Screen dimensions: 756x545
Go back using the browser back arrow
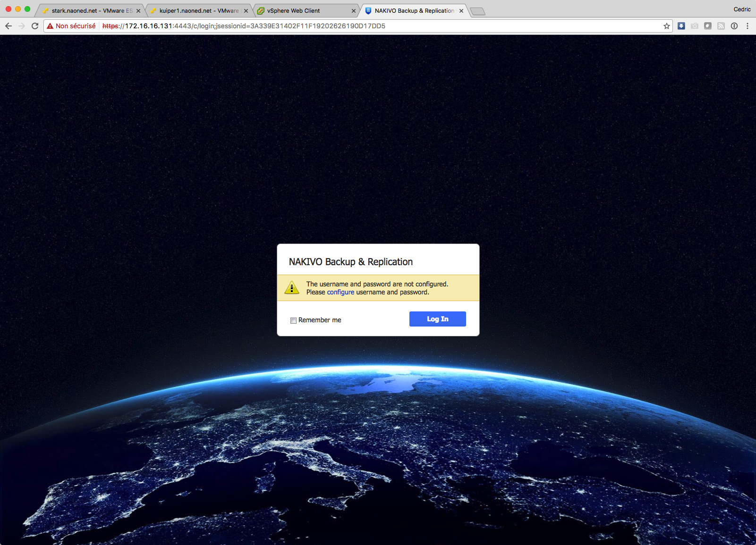[x=8, y=26]
